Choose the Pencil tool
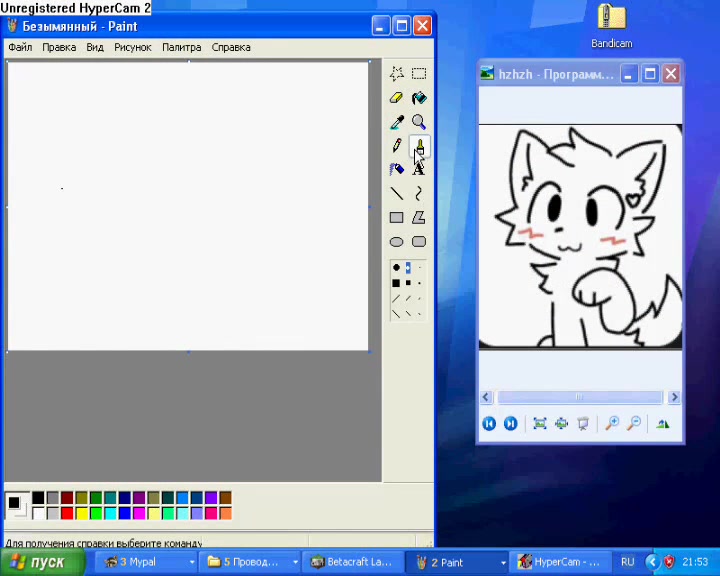The width and height of the screenshot is (720, 576). (x=396, y=146)
